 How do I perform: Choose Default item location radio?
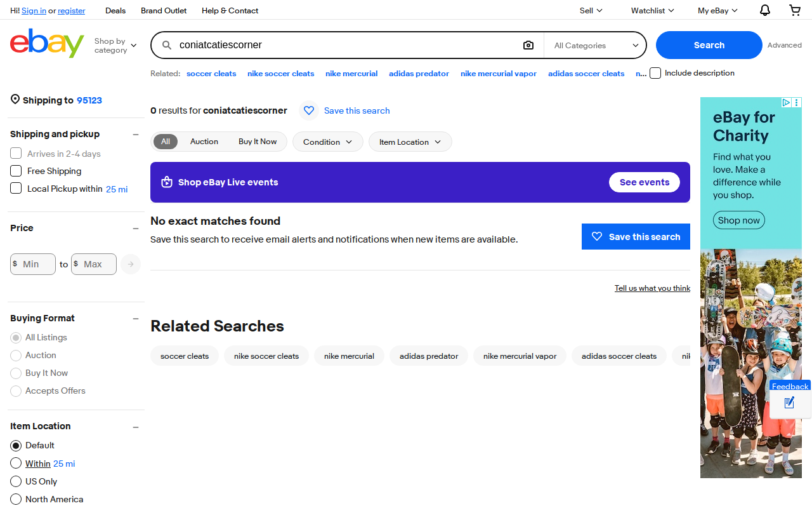[16, 446]
